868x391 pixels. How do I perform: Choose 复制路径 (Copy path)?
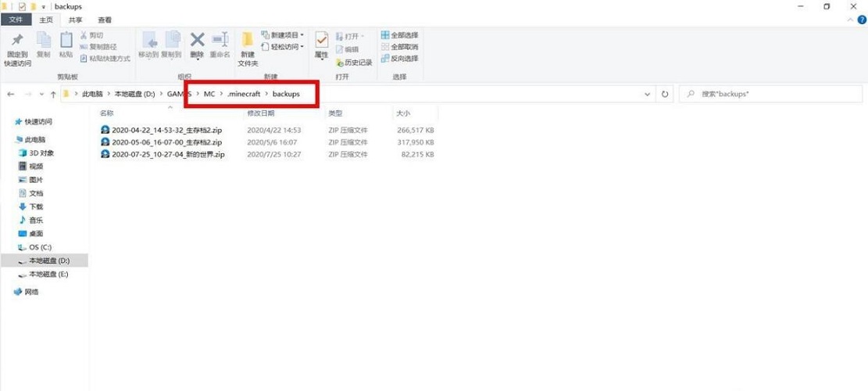(x=98, y=46)
